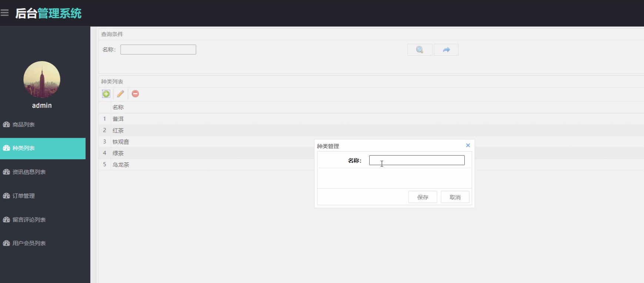Focus the 名称 field in 种类管理 dialog

(x=417, y=160)
